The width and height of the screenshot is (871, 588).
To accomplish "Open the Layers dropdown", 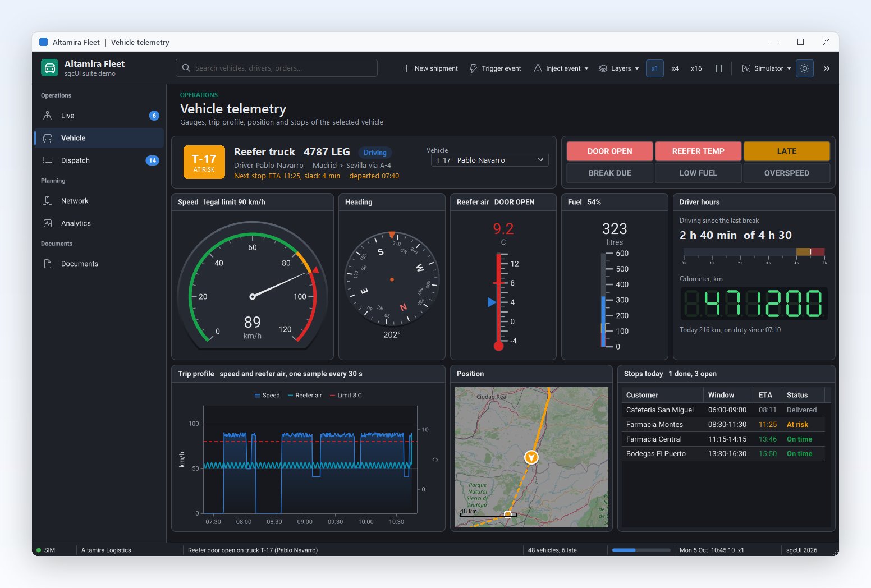I will (619, 68).
